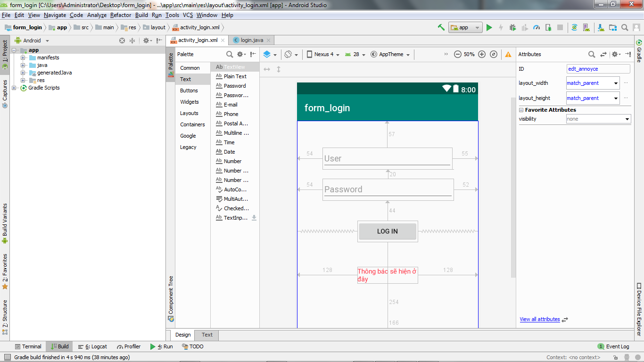Select the LOG IN button in preview
Image resolution: width=644 pixels, height=362 pixels.
pyautogui.click(x=388, y=231)
